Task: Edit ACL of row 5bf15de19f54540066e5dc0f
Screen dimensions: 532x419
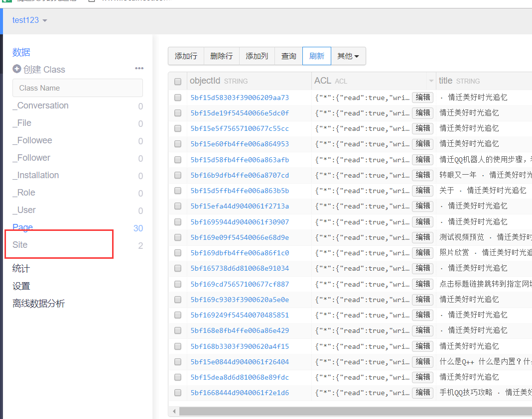Action: click(423, 112)
